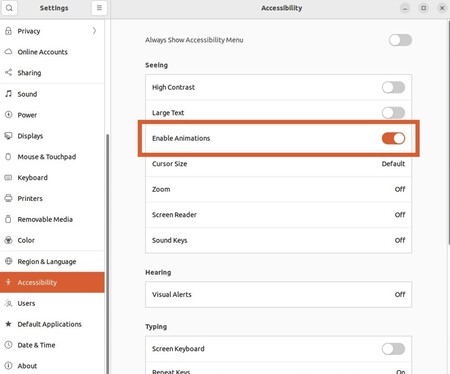
Task: Click the search icon in Settings header
Action: point(9,8)
